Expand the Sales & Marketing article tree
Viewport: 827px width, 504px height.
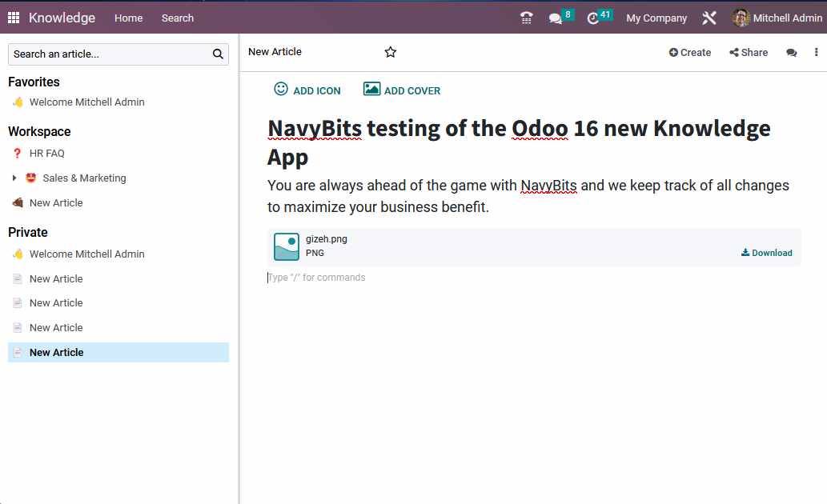14,178
